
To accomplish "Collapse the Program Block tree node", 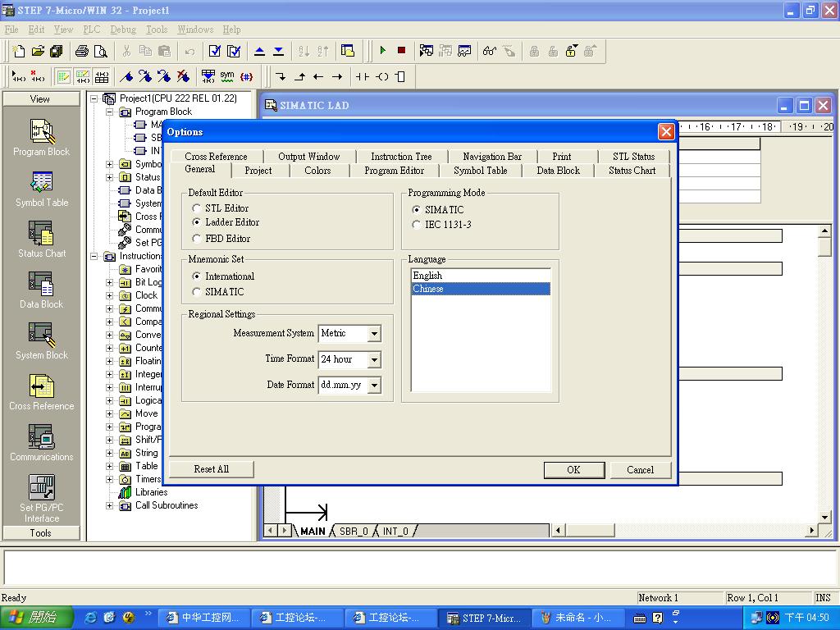I will click(x=109, y=112).
